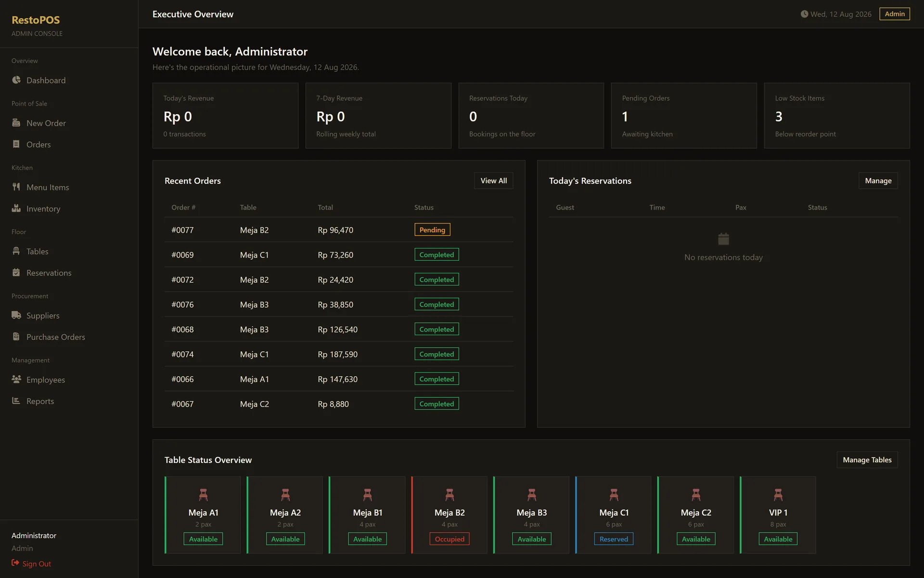Click the Orders receipt icon
This screenshot has width=924, height=578.
coord(16,144)
